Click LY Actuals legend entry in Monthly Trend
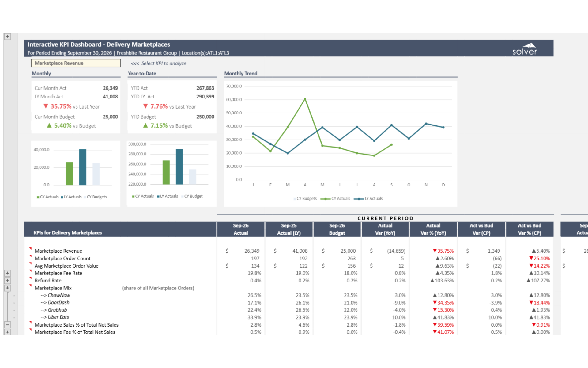 tap(373, 199)
